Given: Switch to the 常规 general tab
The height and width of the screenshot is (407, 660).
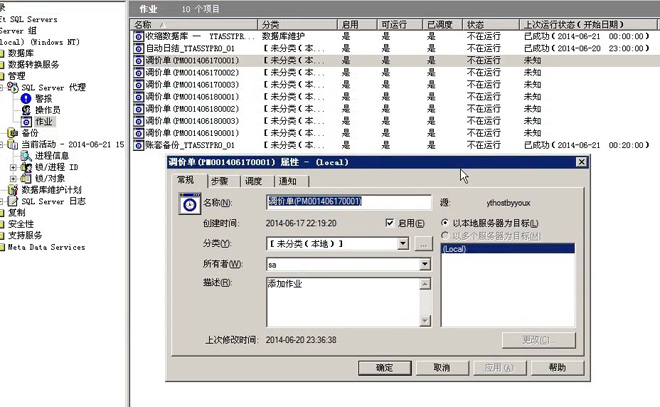Looking at the screenshot, I should (x=186, y=180).
